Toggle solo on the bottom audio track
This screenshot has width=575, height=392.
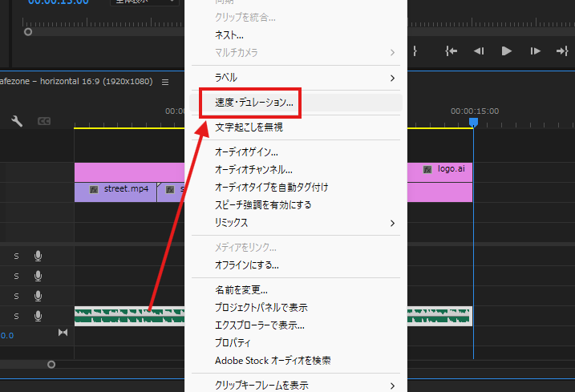(16, 315)
